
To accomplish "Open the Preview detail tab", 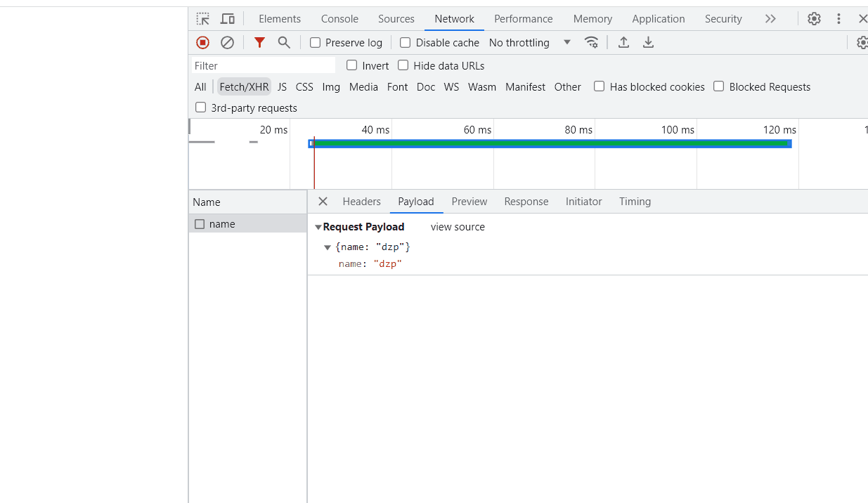I will [469, 202].
